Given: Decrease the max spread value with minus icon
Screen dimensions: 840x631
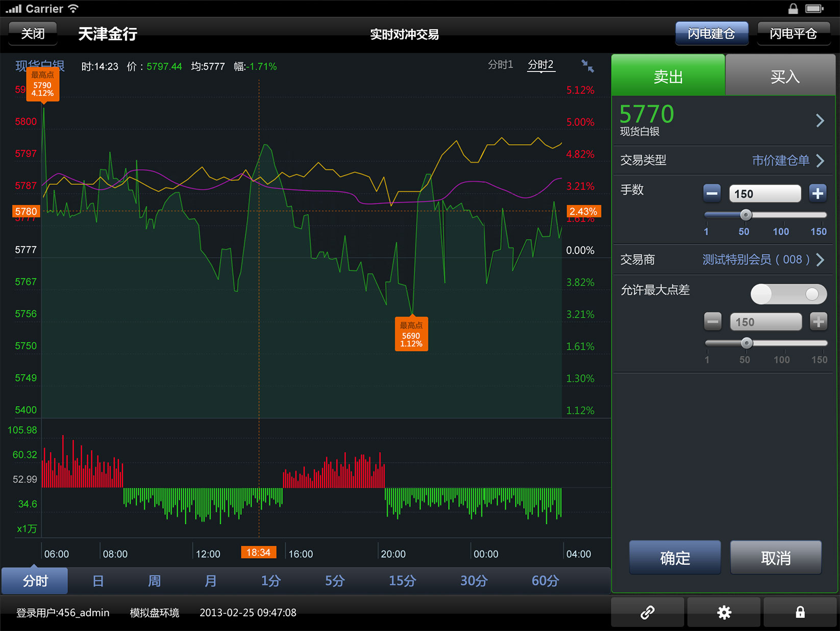Looking at the screenshot, I should (x=713, y=321).
